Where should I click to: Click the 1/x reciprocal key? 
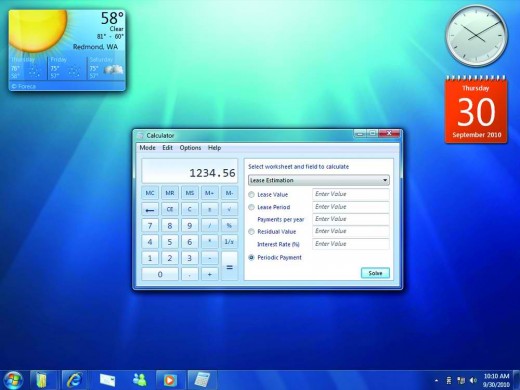click(229, 242)
